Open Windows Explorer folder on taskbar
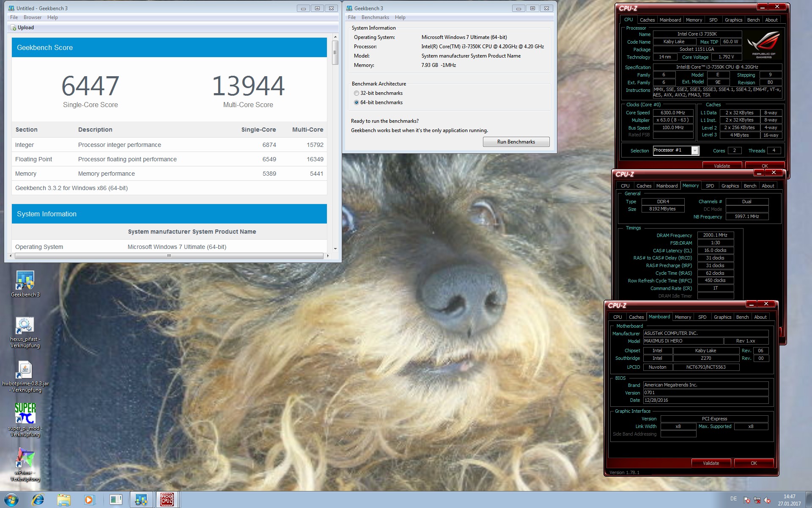Image resolution: width=812 pixels, height=508 pixels. coord(63,500)
